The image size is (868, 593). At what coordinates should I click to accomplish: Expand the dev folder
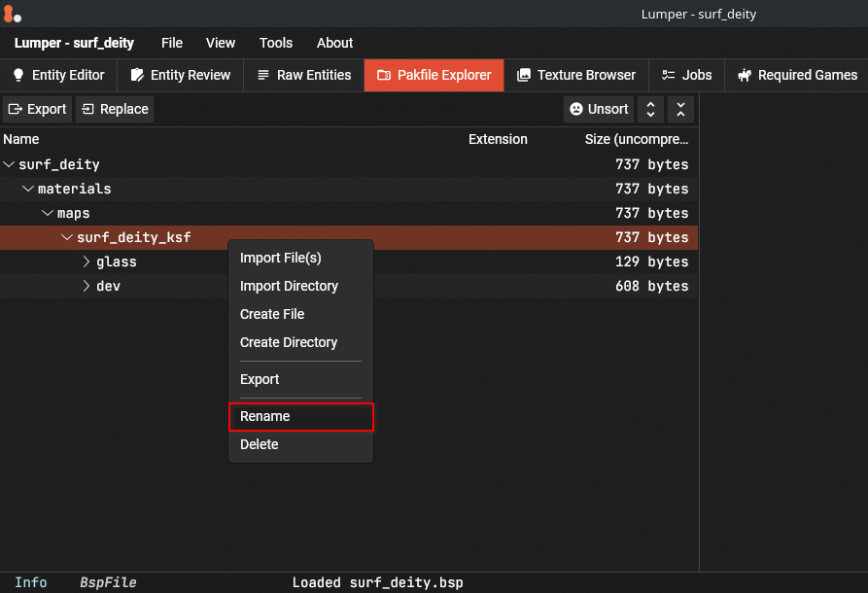(87, 286)
